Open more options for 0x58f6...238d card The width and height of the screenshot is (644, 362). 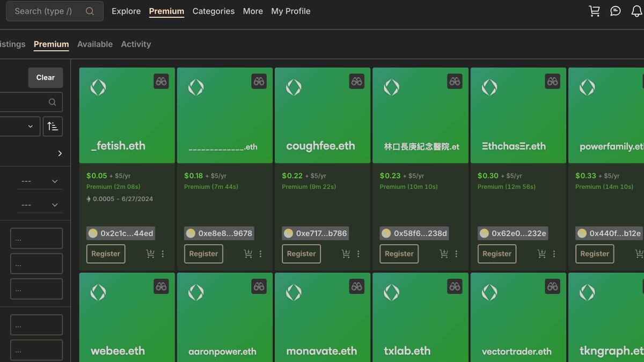click(x=457, y=254)
